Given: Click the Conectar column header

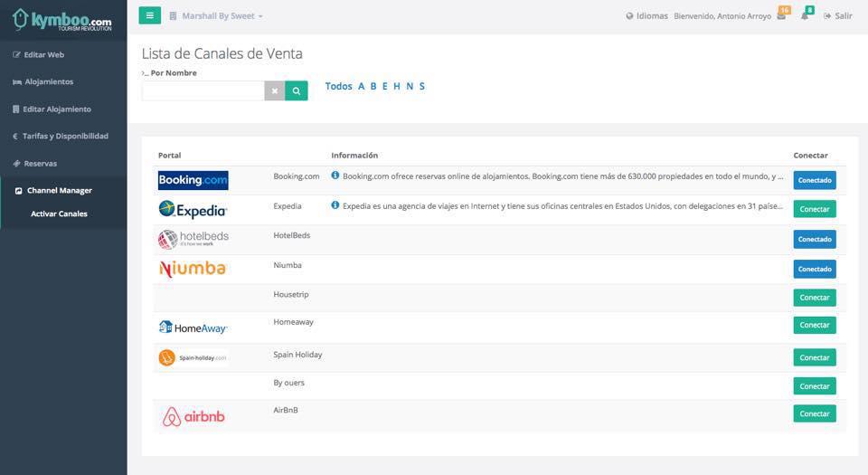Looking at the screenshot, I should (x=810, y=156).
